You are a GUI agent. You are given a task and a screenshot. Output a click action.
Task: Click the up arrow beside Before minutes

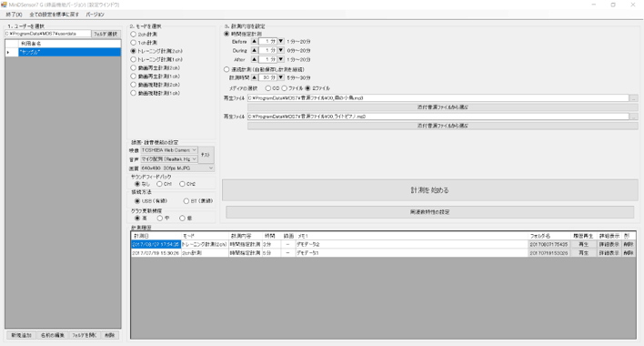point(254,42)
